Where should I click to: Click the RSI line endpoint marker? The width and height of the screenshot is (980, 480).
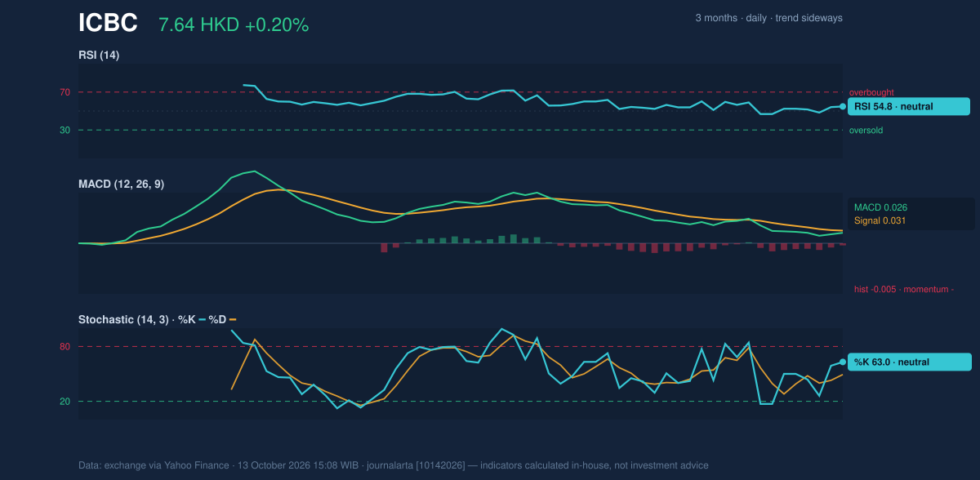(843, 106)
